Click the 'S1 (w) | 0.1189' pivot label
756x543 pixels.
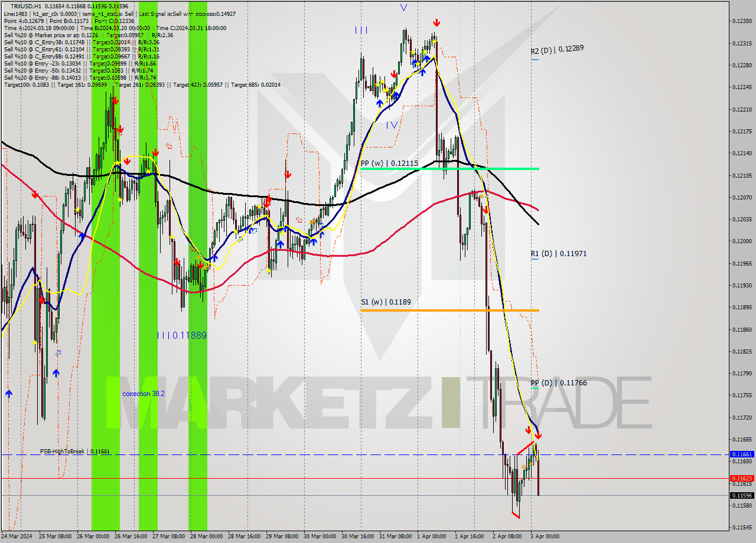(x=386, y=302)
